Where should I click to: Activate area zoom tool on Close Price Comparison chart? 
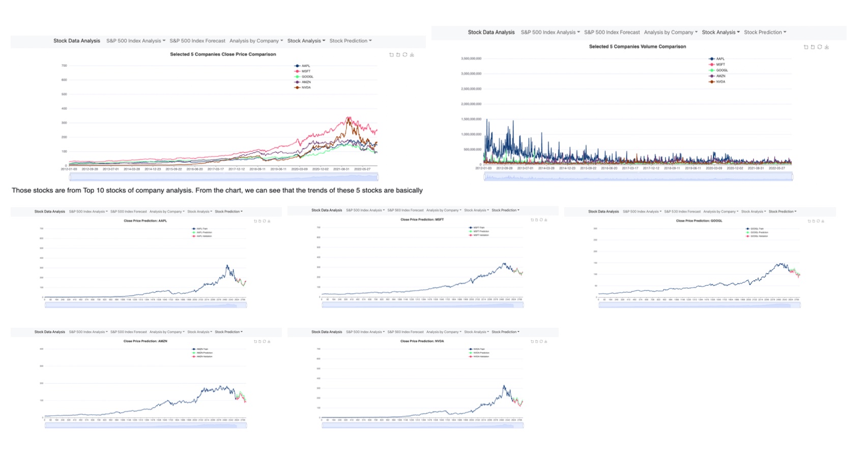[x=391, y=54]
